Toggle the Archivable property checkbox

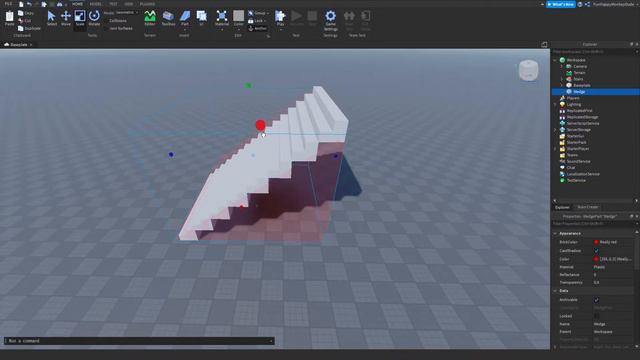[596, 300]
